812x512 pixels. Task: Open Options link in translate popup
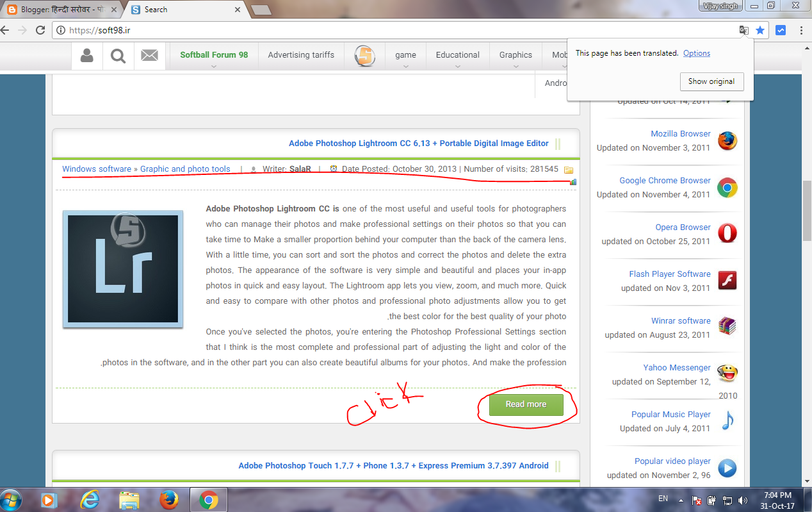[697, 53]
